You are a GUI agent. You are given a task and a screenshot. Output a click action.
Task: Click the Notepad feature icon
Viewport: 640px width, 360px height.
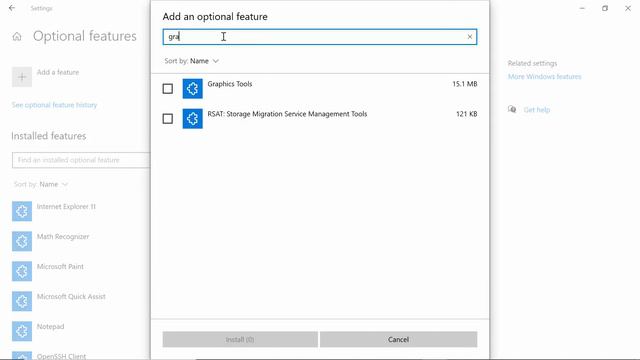point(22,331)
